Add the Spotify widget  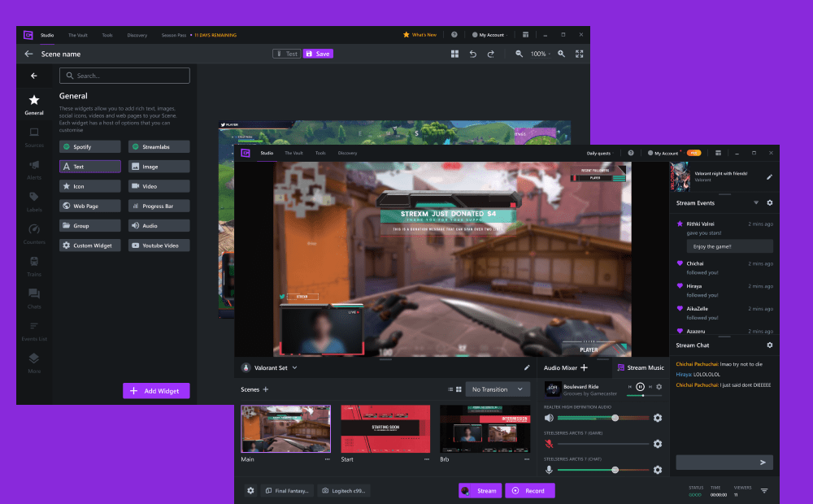point(90,147)
